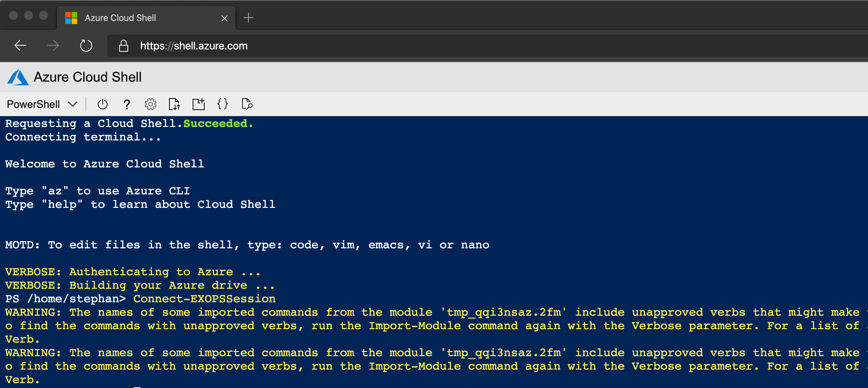Click the Connect-EXOPSSession command in terminal
This screenshot has width=868, height=388.
pyautogui.click(x=205, y=299)
